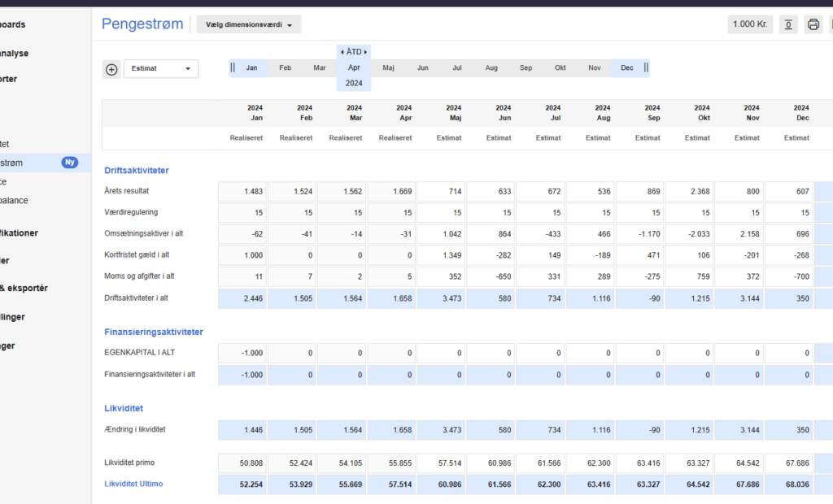Viewport: 833px width, 504px height.
Task: Click the left range handle before Jan
Action: [233, 67]
